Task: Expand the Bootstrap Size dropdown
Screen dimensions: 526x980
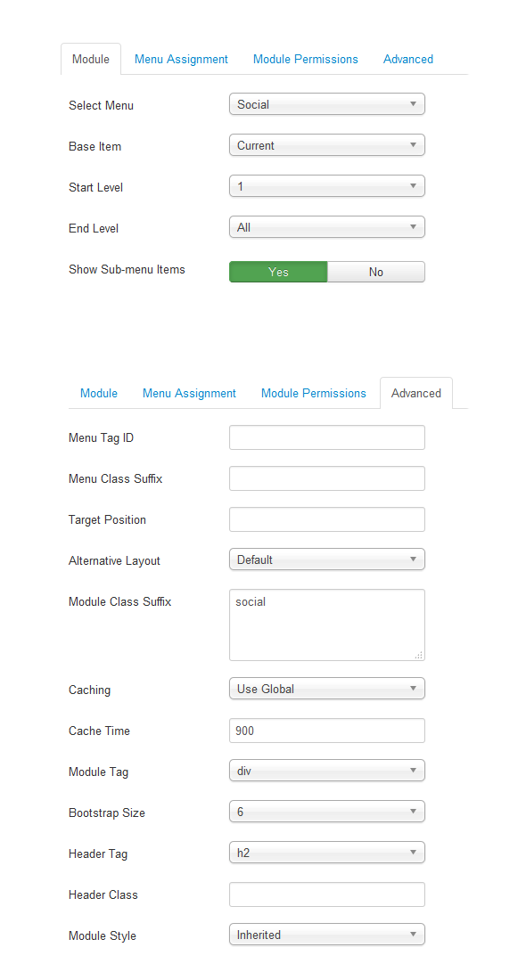Action: tap(326, 812)
